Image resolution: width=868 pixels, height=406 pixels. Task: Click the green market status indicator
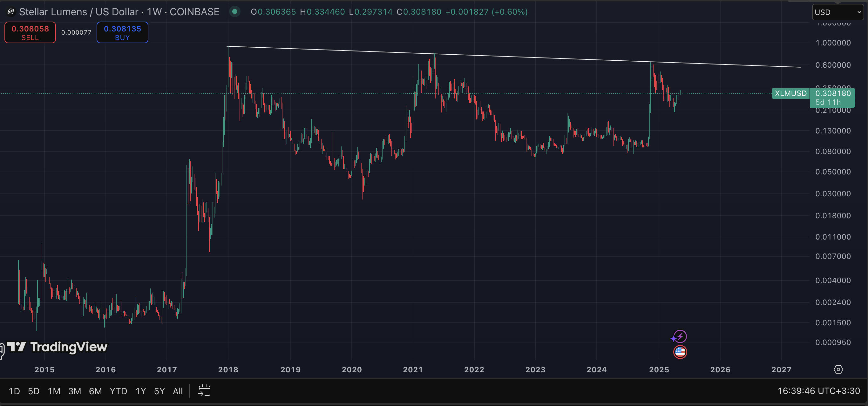click(234, 12)
